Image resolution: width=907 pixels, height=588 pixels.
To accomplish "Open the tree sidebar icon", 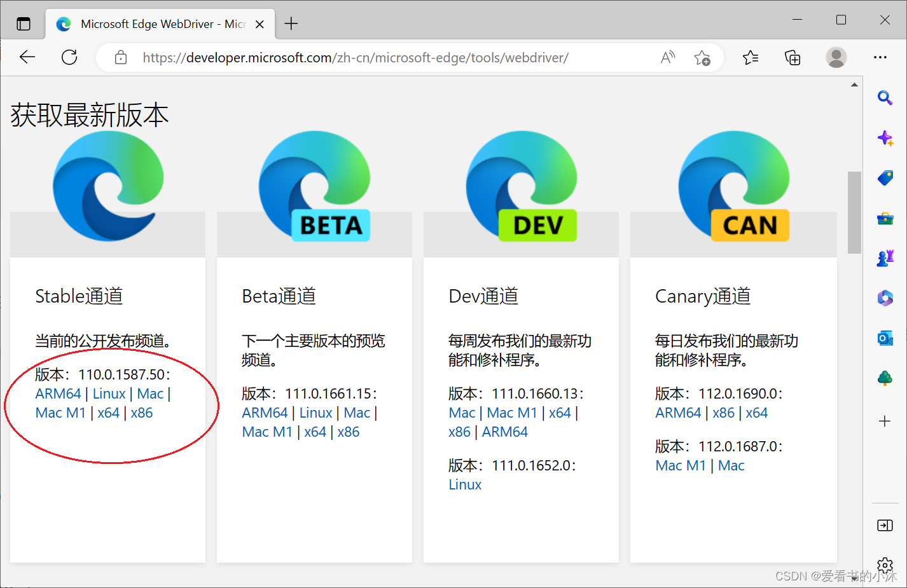I will [885, 379].
